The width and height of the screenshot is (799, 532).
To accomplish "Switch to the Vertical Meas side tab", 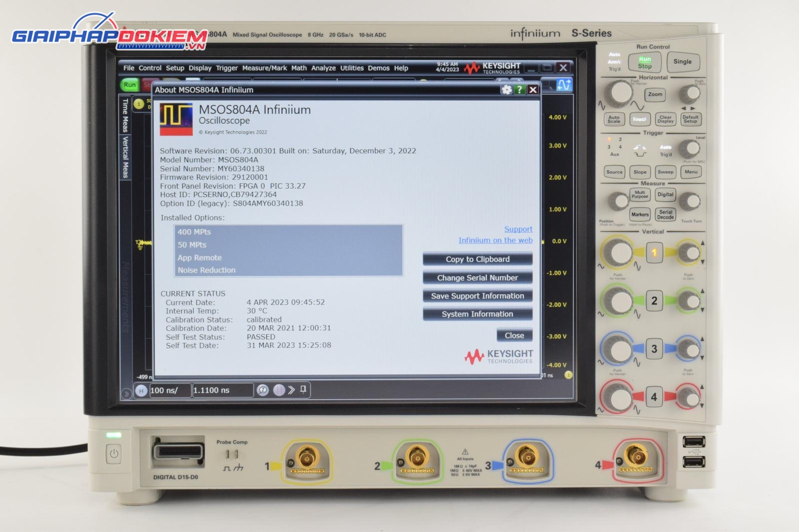I will [125, 157].
